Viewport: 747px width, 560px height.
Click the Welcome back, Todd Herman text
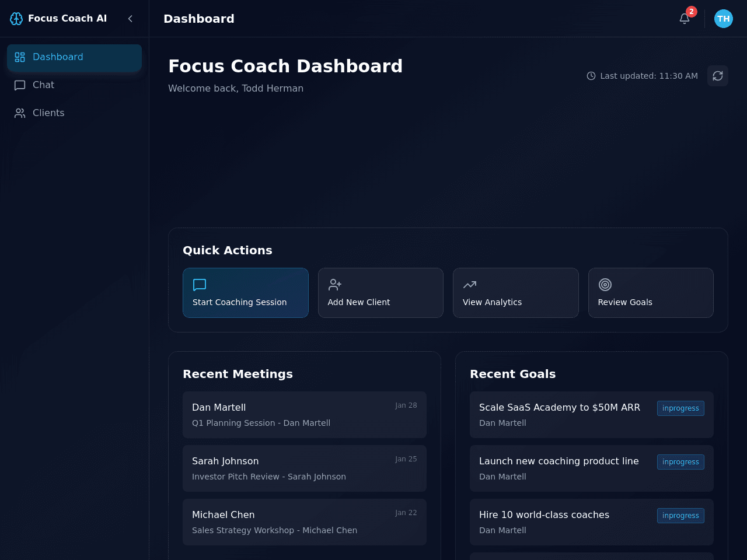(236, 89)
